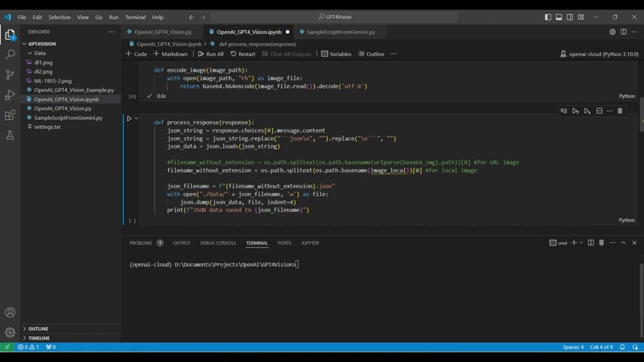This screenshot has height=362, width=644.
Task: Open the new terminal launch profile dropdown
Action: 582,243
